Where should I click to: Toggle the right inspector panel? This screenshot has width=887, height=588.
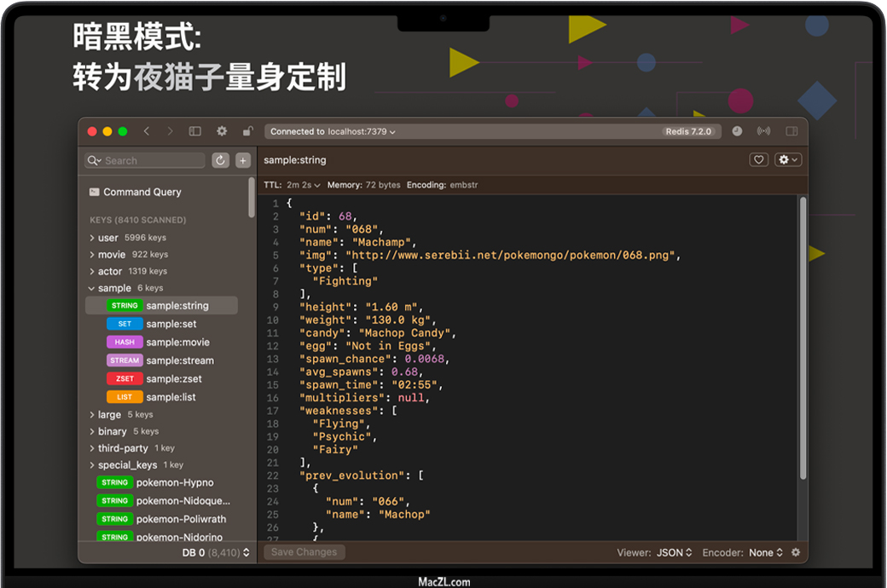[x=791, y=131]
